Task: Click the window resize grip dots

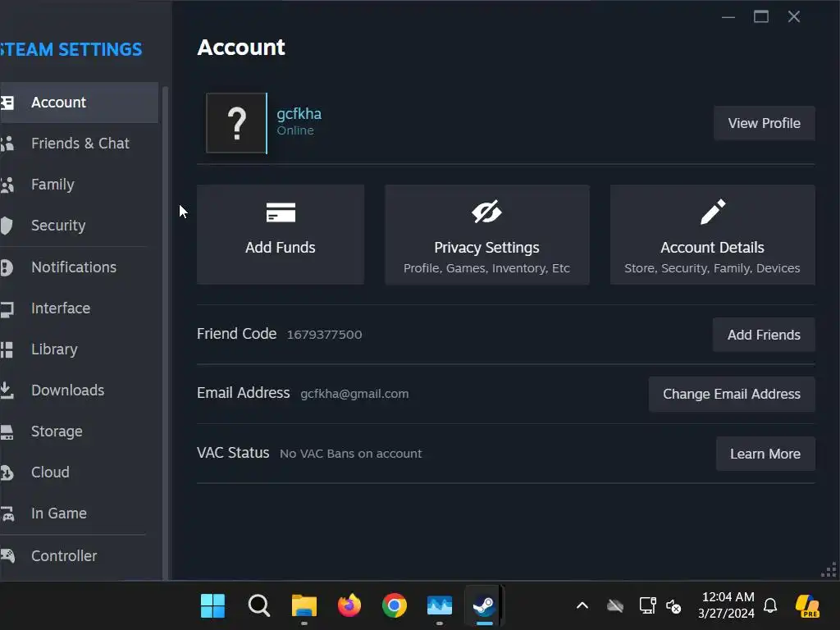Action: point(829,570)
